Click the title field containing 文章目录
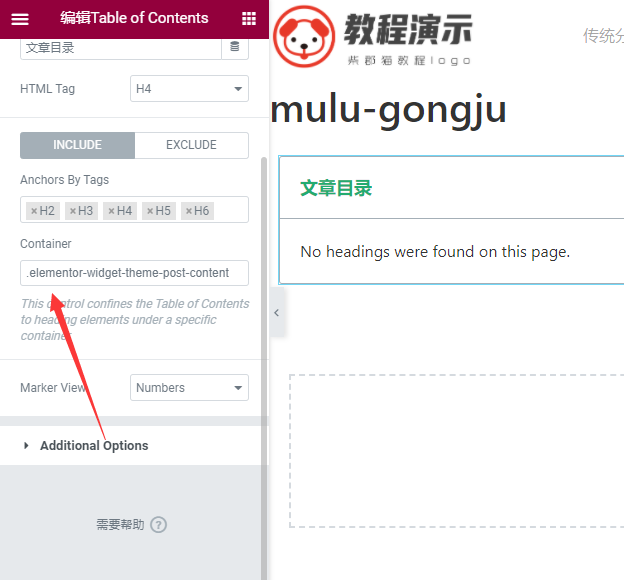 click(x=121, y=49)
